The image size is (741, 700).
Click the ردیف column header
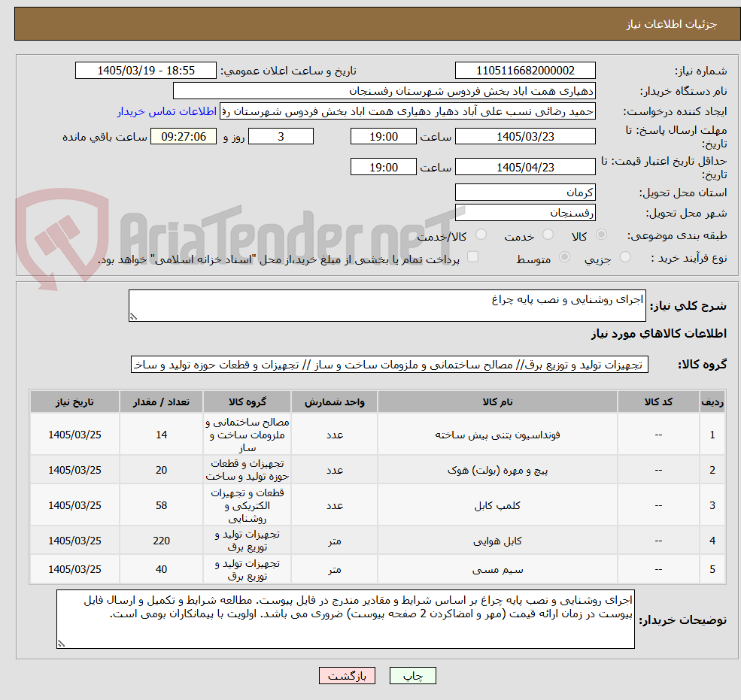click(712, 402)
